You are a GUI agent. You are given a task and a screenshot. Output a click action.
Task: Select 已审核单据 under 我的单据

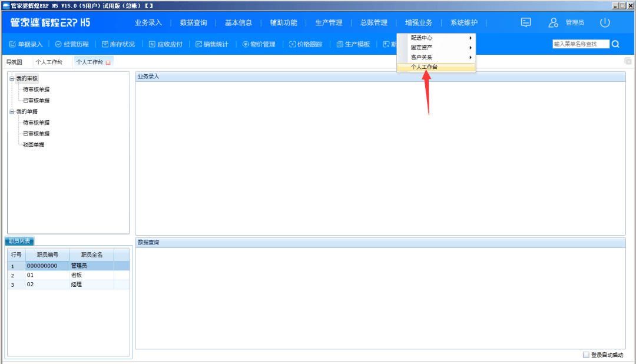[36, 134]
